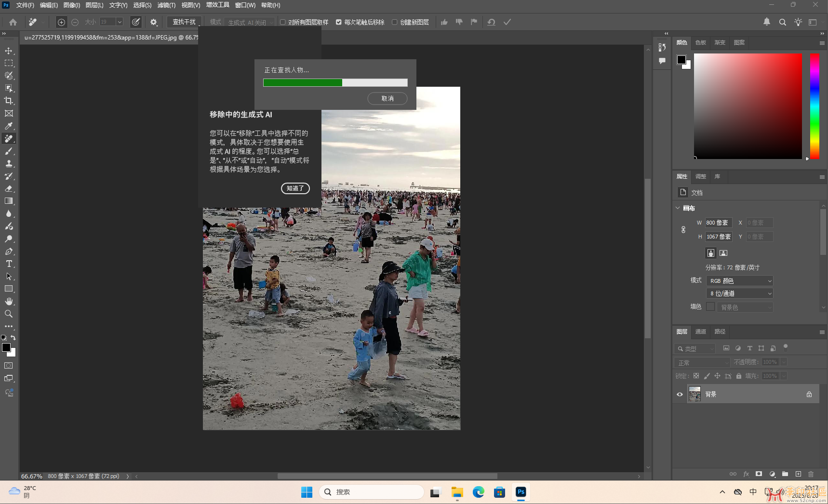828x504 pixels.
Task: Select the Crop tool
Action: (x=9, y=101)
